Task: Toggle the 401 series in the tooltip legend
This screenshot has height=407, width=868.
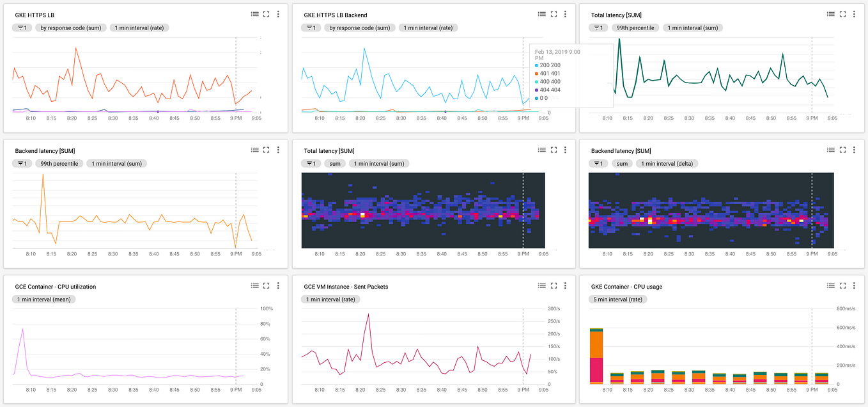Action: tap(550, 73)
